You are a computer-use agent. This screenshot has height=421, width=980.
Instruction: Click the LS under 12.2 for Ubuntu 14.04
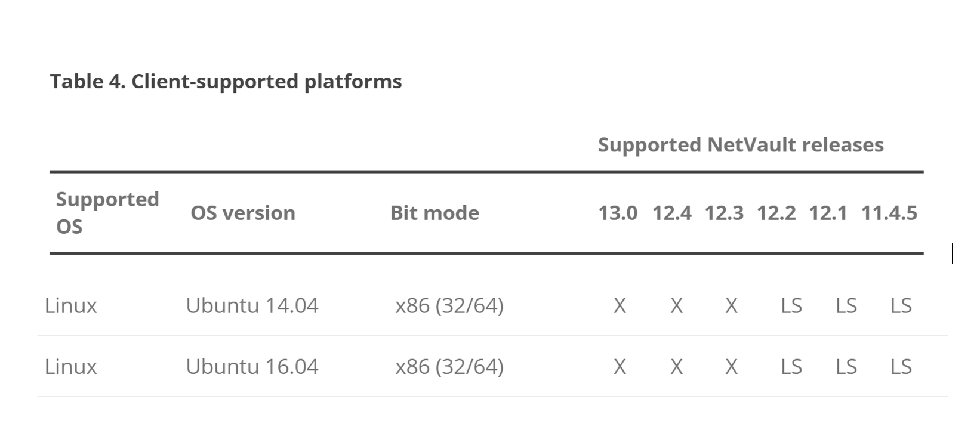point(791,306)
